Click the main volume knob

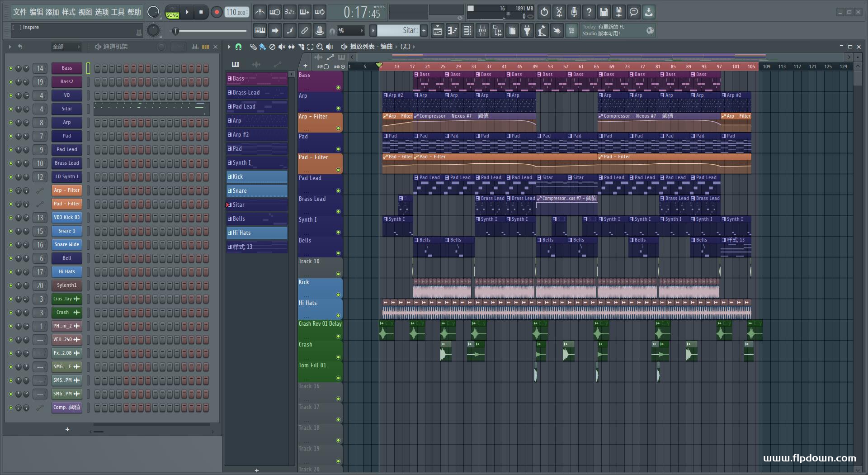tap(153, 12)
